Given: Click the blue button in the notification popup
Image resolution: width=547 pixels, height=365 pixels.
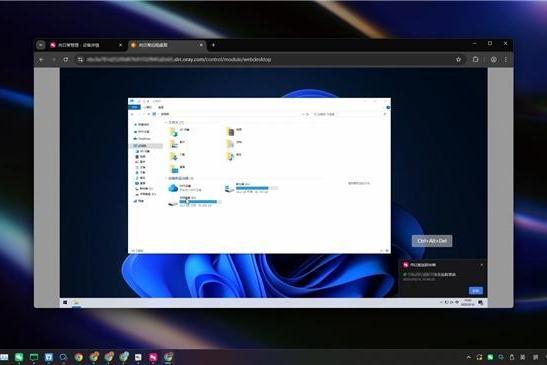Looking at the screenshot, I should (475, 290).
